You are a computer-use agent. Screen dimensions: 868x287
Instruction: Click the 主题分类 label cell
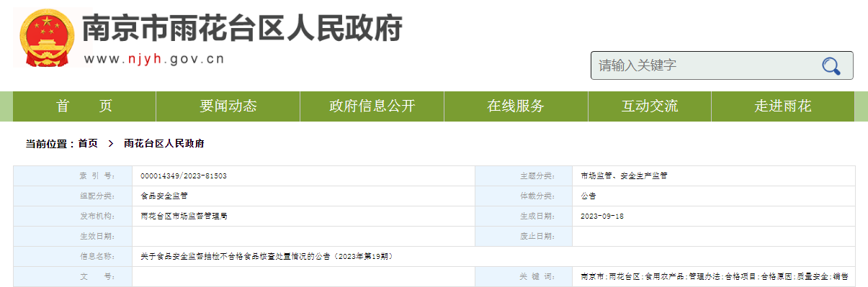524,176
